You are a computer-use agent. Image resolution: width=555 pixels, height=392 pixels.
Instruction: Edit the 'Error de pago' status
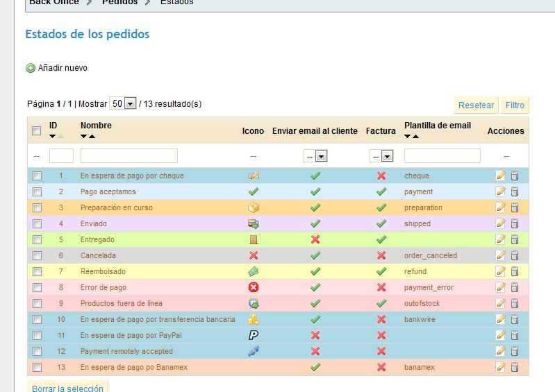point(501,287)
